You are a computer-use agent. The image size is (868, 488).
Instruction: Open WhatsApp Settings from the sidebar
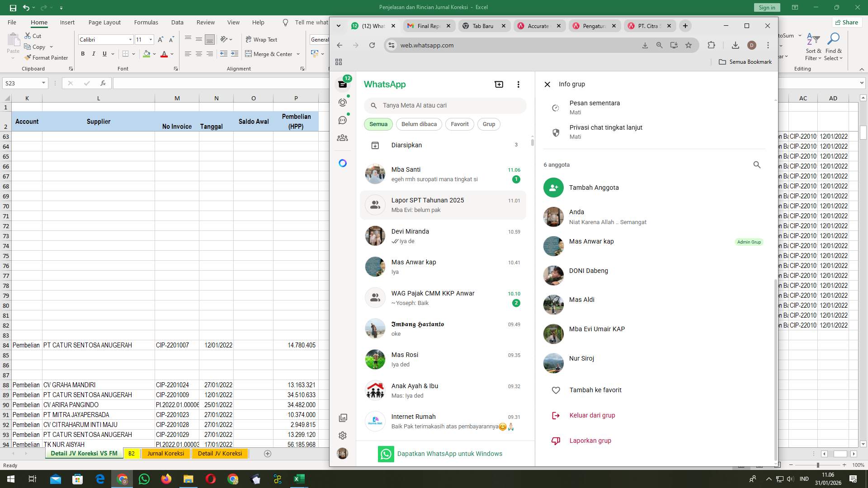point(342,435)
